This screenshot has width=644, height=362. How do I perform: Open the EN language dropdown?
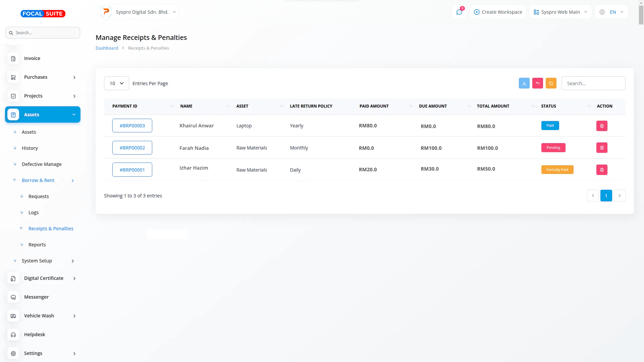click(612, 12)
